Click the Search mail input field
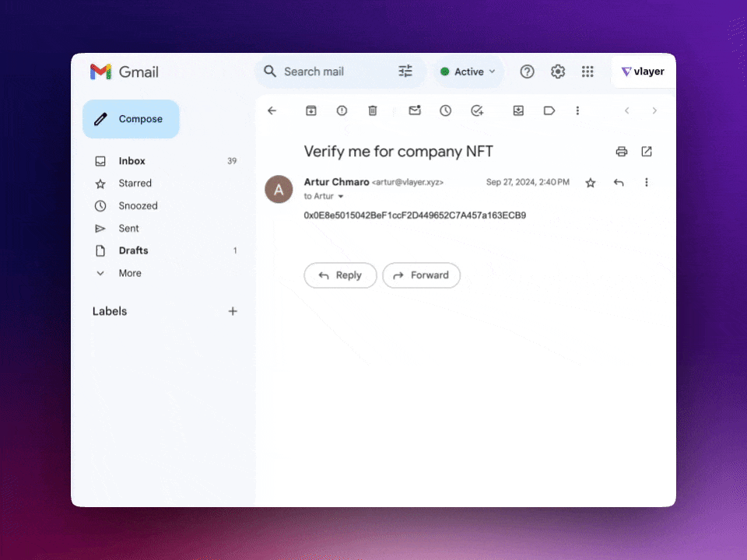This screenshot has width=747, height=560. pos(331,72)
